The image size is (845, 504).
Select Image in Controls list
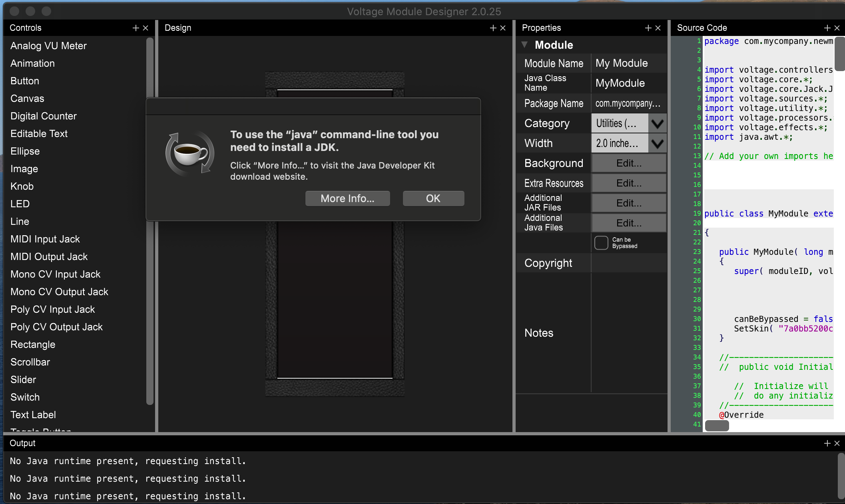click(24, 169)
